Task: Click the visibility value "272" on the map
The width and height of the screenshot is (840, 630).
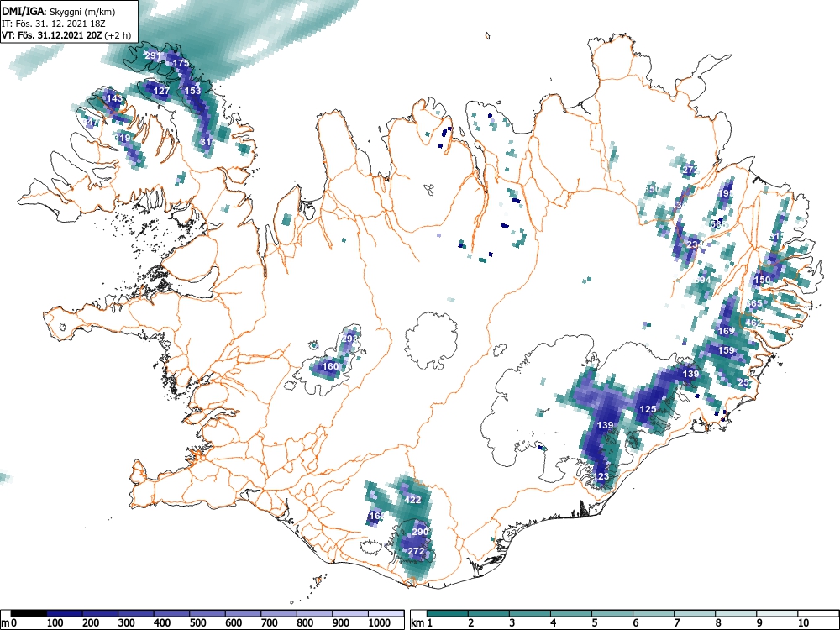Action: click(x=417, y=551)
